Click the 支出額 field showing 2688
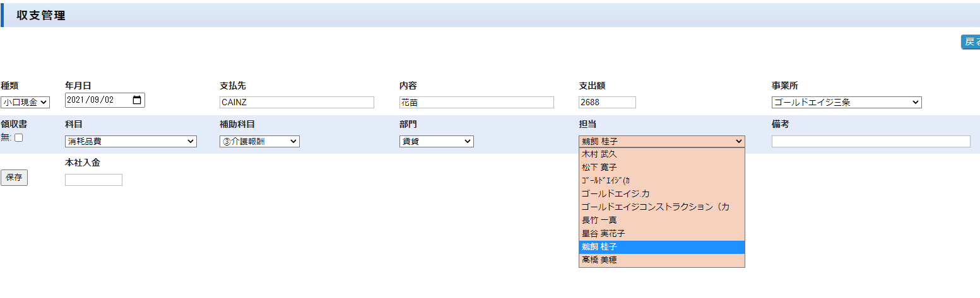The width and height of the screenshot is (980, 298). 606,103
